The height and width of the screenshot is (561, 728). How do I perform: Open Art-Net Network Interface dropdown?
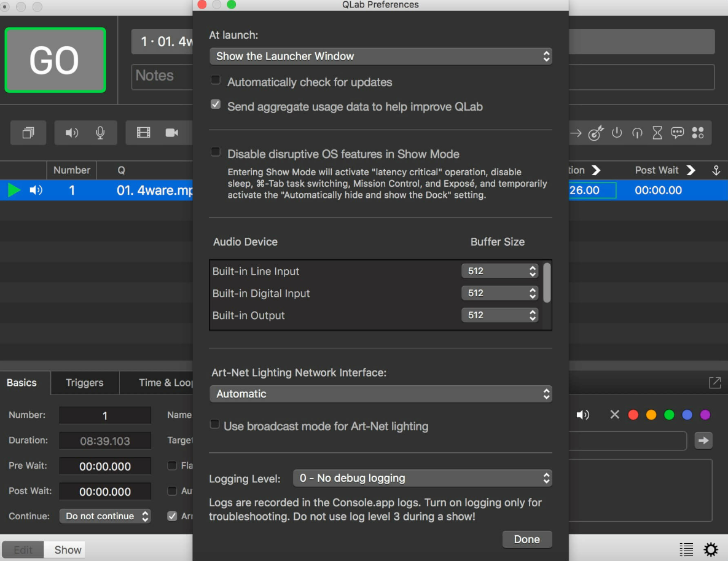tap(381, 394)
